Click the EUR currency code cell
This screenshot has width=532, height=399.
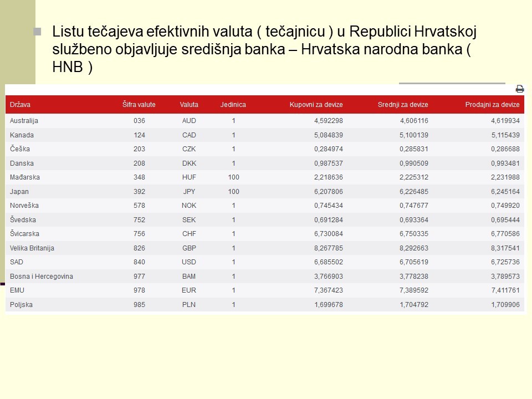tap(189, 290)
